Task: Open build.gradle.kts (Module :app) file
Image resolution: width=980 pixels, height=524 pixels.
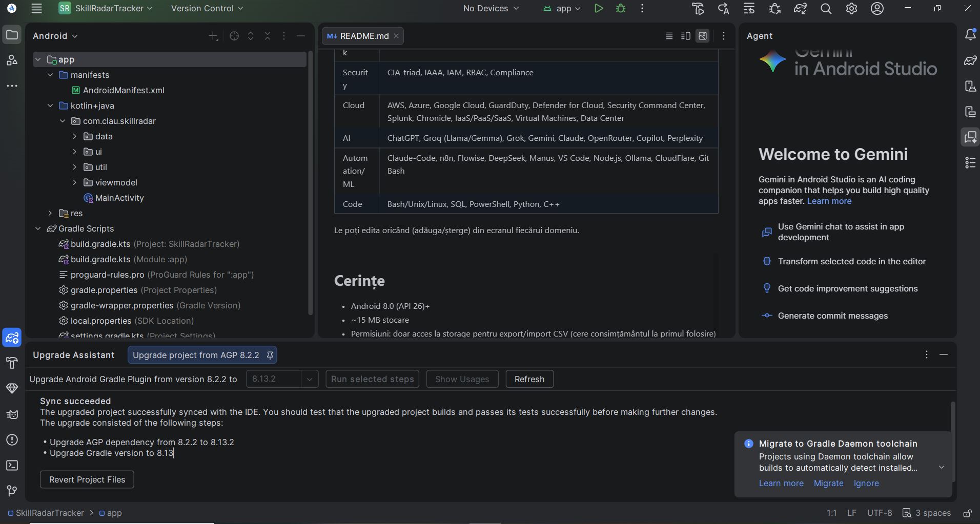Action: click(129, 259)
